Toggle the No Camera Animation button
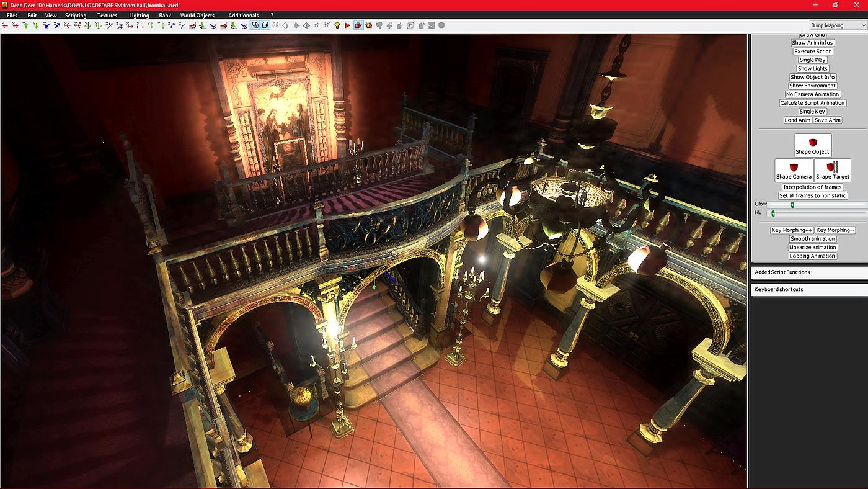This screenshot has width=868, height=489. 812,94
